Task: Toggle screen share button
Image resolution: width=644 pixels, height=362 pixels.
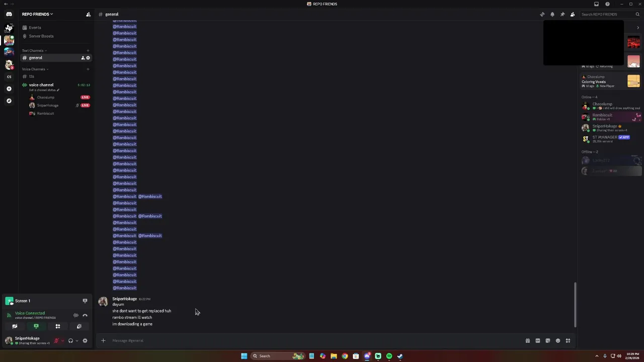Action: (x=36, y=326)
